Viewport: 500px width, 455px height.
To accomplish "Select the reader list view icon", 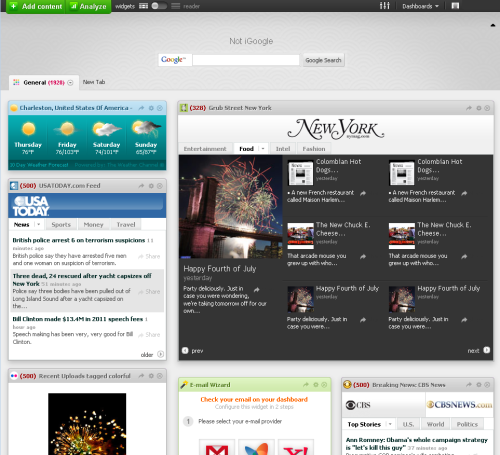I will click(x=176, y=6).
